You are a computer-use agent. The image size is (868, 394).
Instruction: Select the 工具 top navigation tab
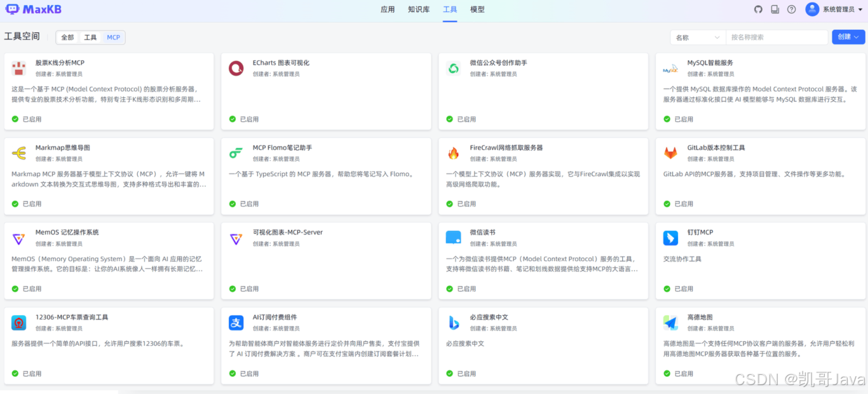click(450, 10)
